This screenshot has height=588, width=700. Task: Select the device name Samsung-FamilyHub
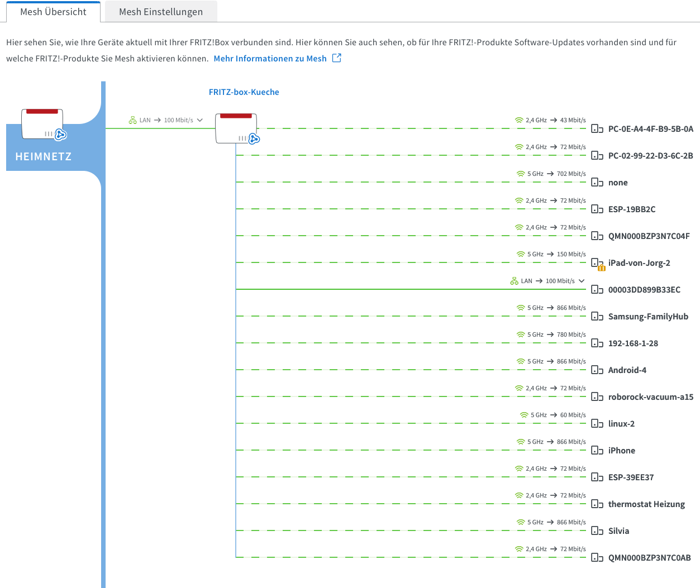pos(648,317)
